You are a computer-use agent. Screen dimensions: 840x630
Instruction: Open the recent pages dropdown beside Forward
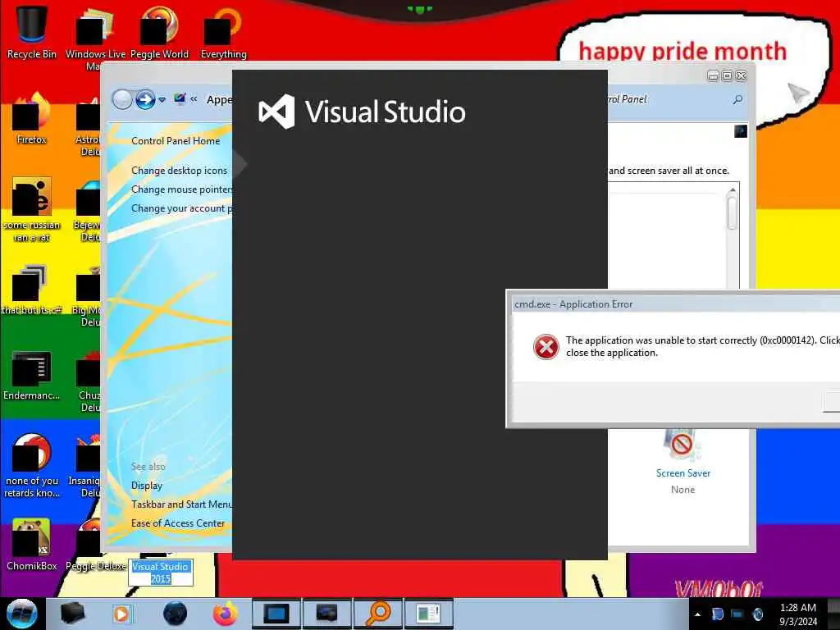[162, 100]
